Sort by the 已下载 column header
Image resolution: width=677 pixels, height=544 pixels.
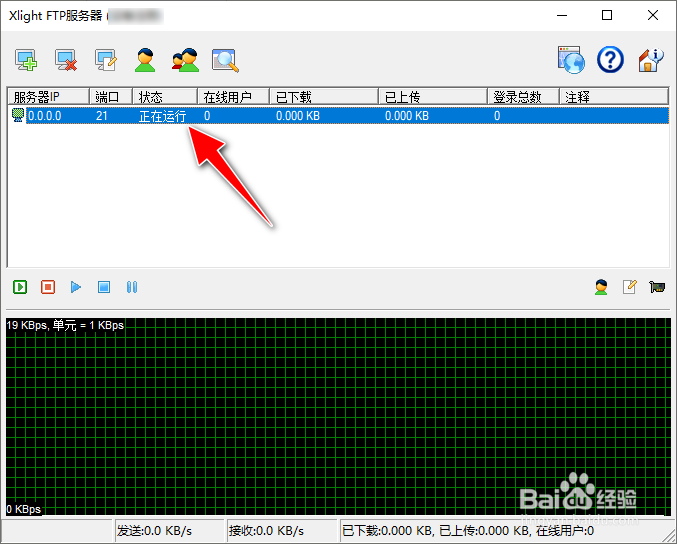324,97
